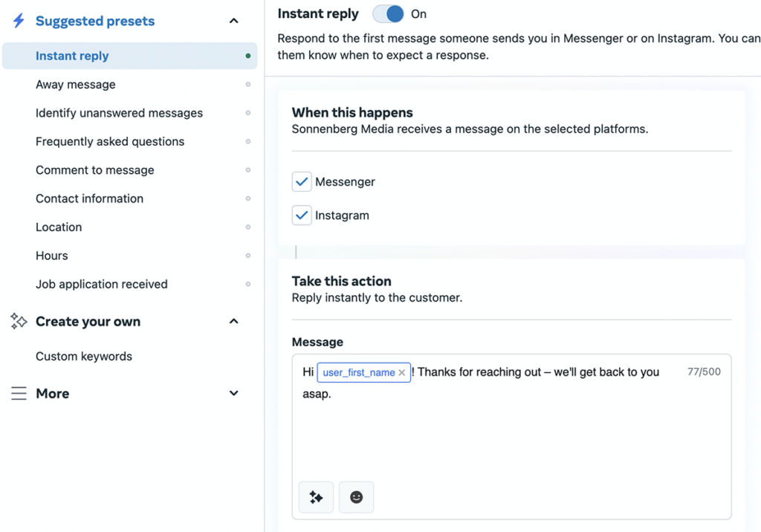Select the Custom keywords option
761x532 pixels.
[x=84, y=357]
